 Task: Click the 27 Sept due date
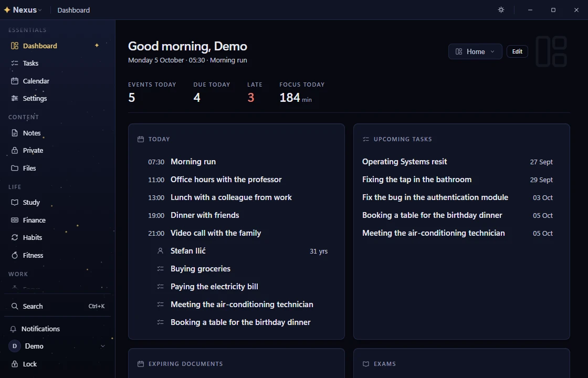coord(541,162)
